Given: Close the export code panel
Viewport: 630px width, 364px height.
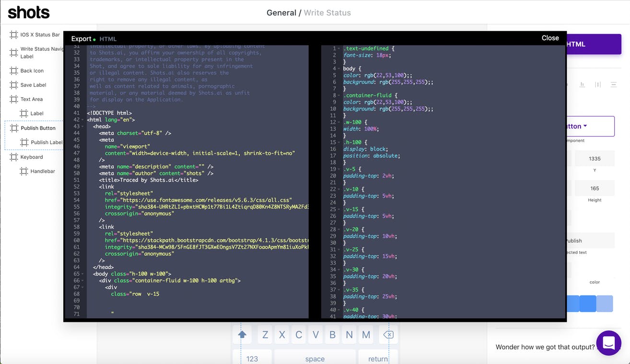Looking at the screenshot, I should (550, 38).
